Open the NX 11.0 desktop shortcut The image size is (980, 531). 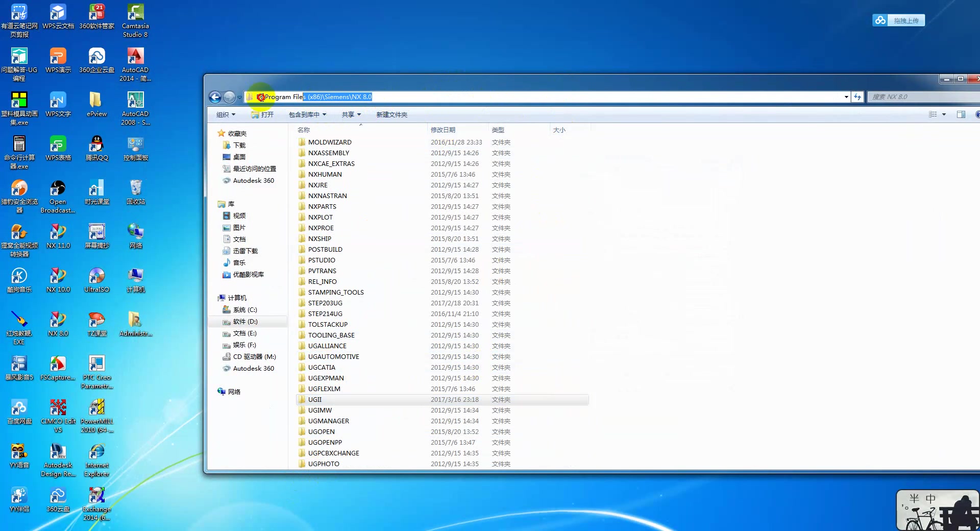[58, 236]
